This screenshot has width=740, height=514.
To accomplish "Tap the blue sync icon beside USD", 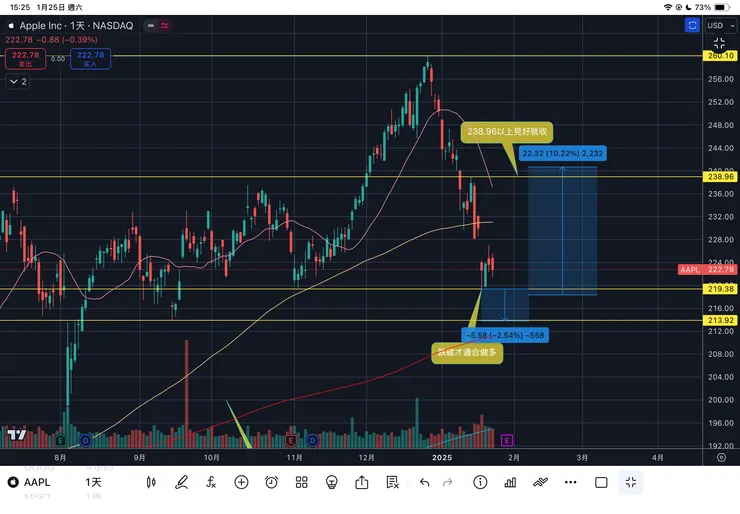I will 692,25.
